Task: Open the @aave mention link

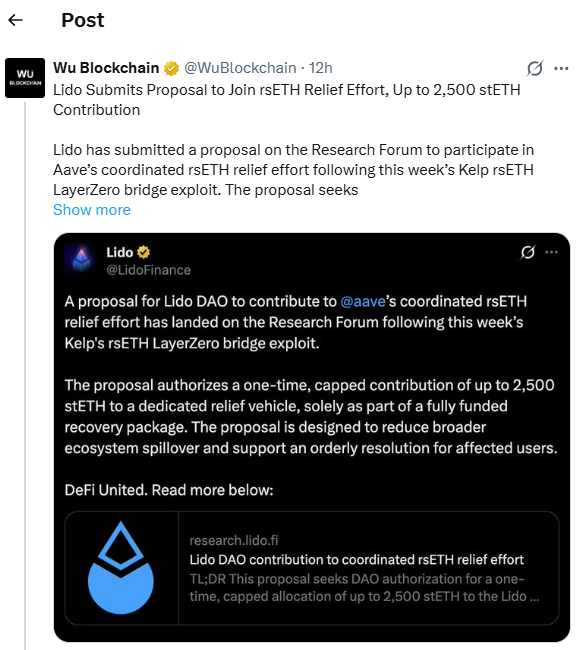Action: 363,301
